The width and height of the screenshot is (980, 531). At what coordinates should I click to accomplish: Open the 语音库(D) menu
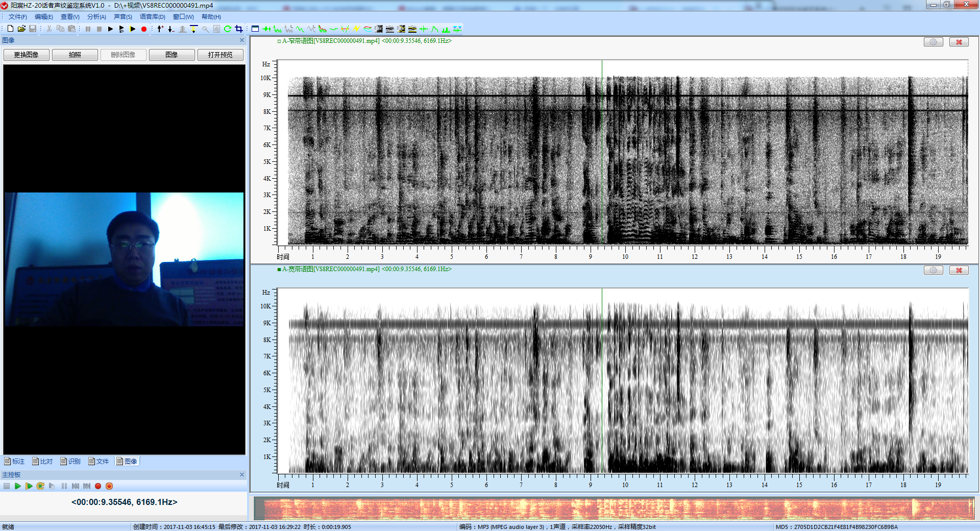(x=153, y=17)
